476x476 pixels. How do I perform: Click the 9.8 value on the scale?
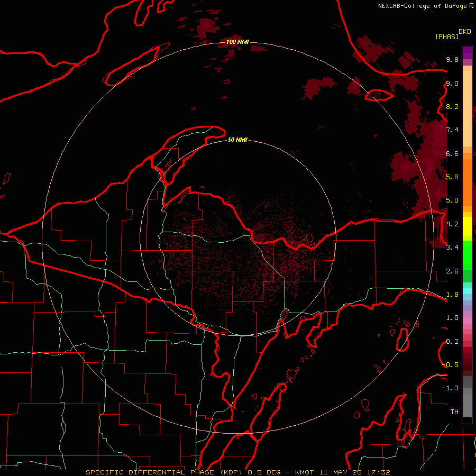coord(452,59)
